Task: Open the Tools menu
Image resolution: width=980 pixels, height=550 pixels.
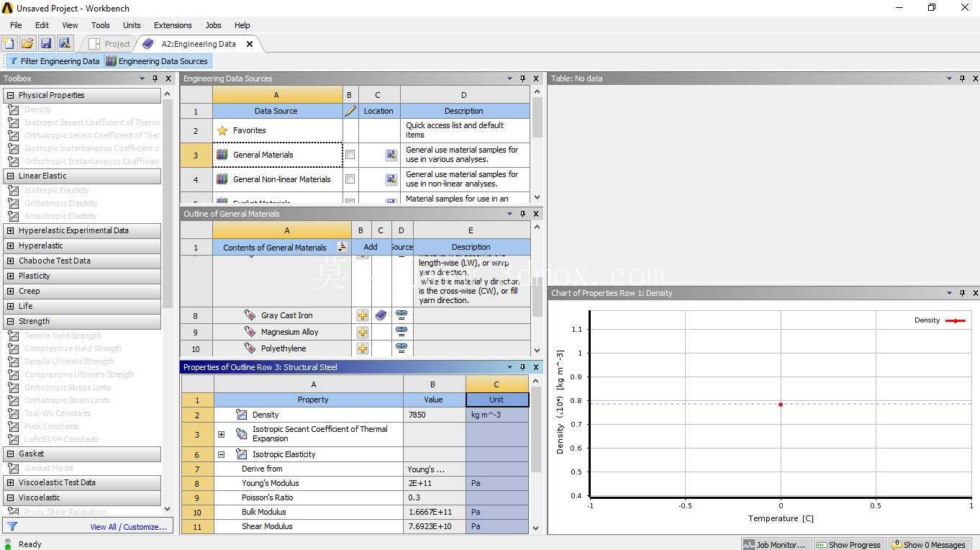Action: click(101, 25)
